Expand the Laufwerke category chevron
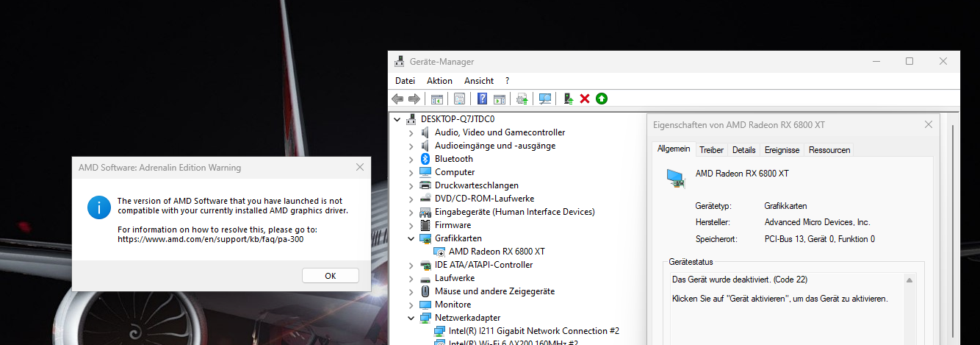The image size is (980, 345). coord(411,278)
